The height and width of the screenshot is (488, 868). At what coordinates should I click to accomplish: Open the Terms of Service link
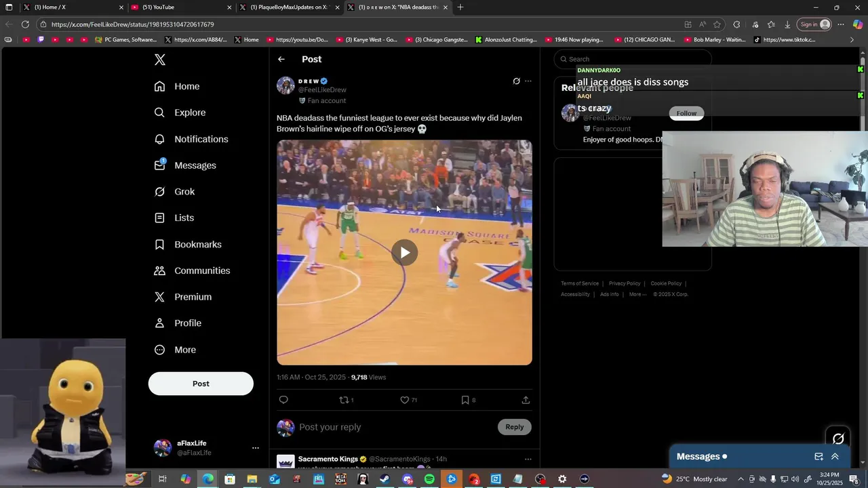coord(580,283)
